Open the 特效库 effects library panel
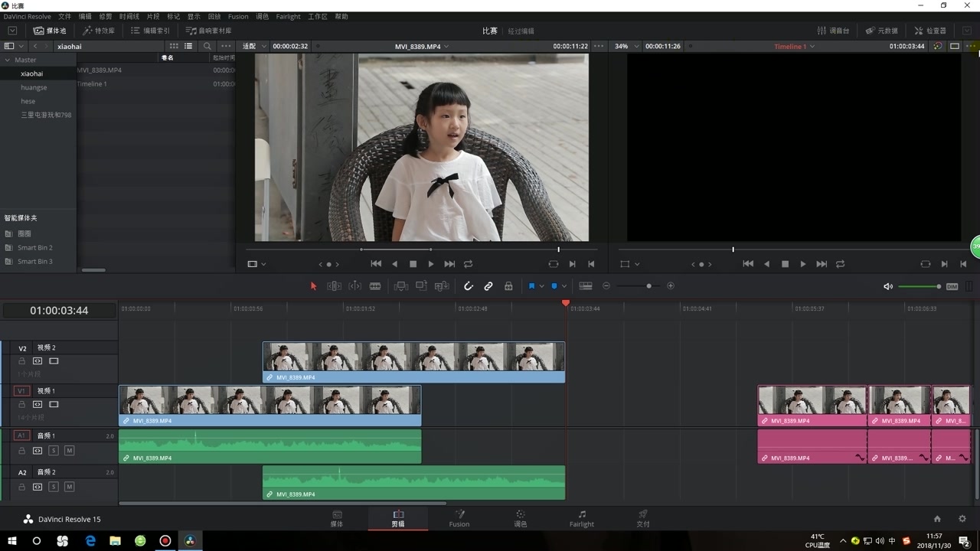The height and width of the screenshot is (551, 980). pos(99,31)
